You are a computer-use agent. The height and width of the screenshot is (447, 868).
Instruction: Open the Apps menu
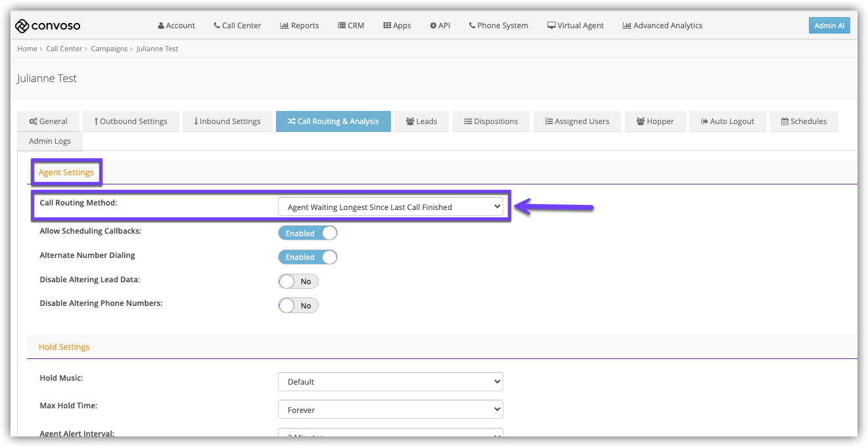(397, 26)
